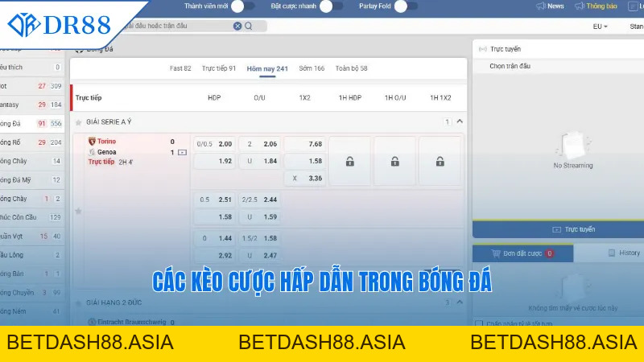
Task: Open the Đơn đặt cược bet slip tab
Action: (x=522, y=253)
